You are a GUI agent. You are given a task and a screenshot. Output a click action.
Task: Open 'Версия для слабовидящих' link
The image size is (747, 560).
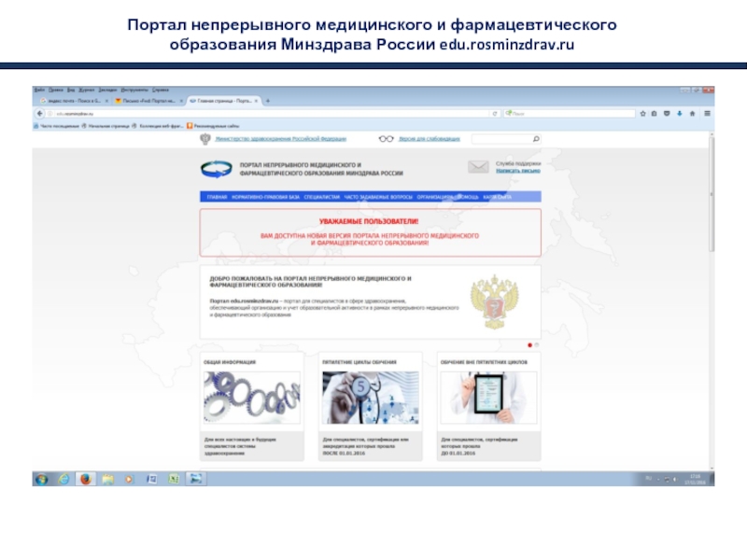point(430,139)
